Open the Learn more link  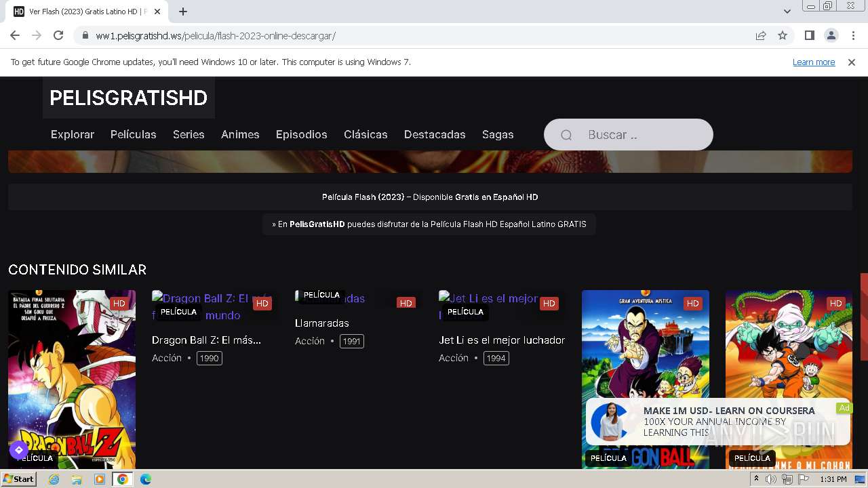(814, 62)
